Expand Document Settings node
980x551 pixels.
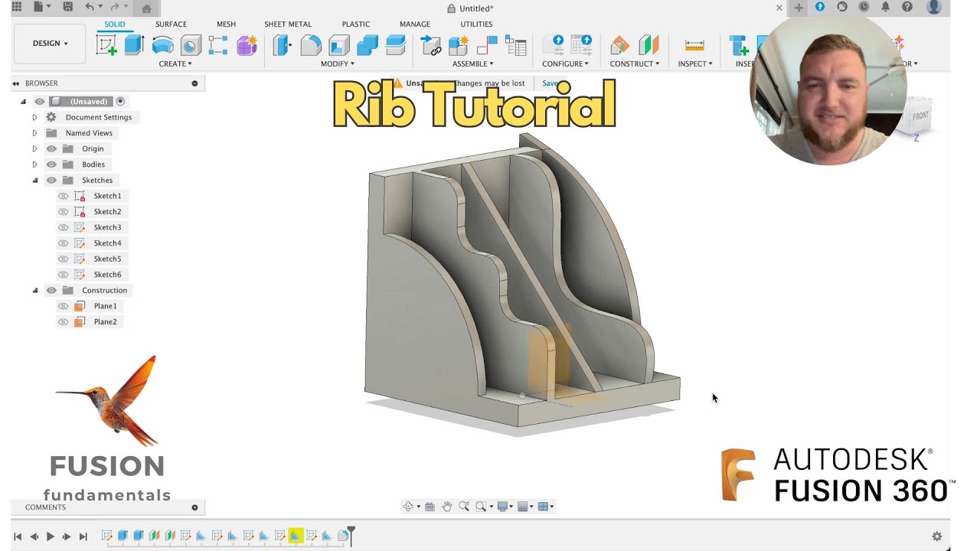pos(34,117)
